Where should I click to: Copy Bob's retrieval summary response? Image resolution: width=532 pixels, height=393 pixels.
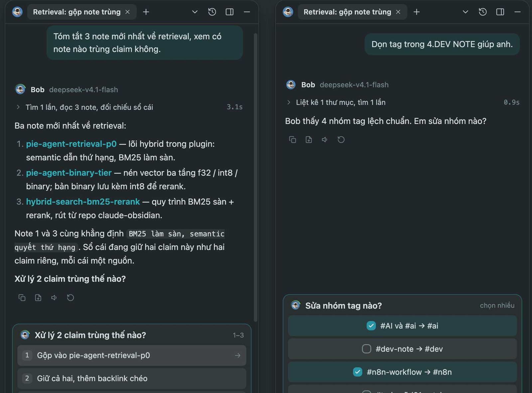[x=22, y=298]
